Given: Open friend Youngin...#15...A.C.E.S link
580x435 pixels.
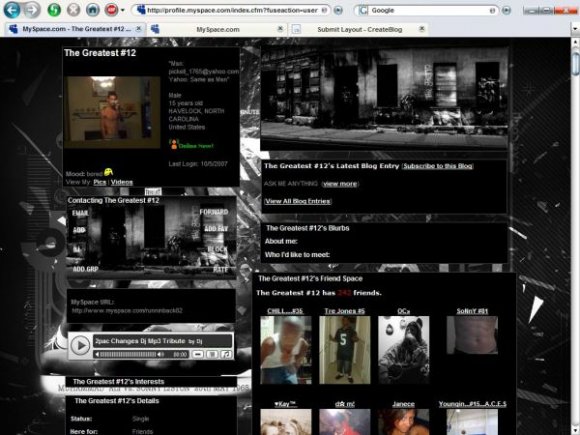Looking at the screenshot, I should pos(472,404).
